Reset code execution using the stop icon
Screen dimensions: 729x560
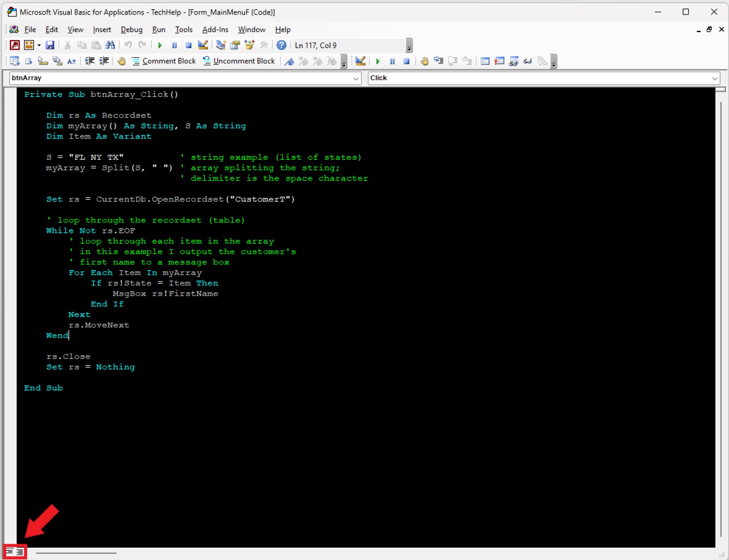[x=189, y=45]
